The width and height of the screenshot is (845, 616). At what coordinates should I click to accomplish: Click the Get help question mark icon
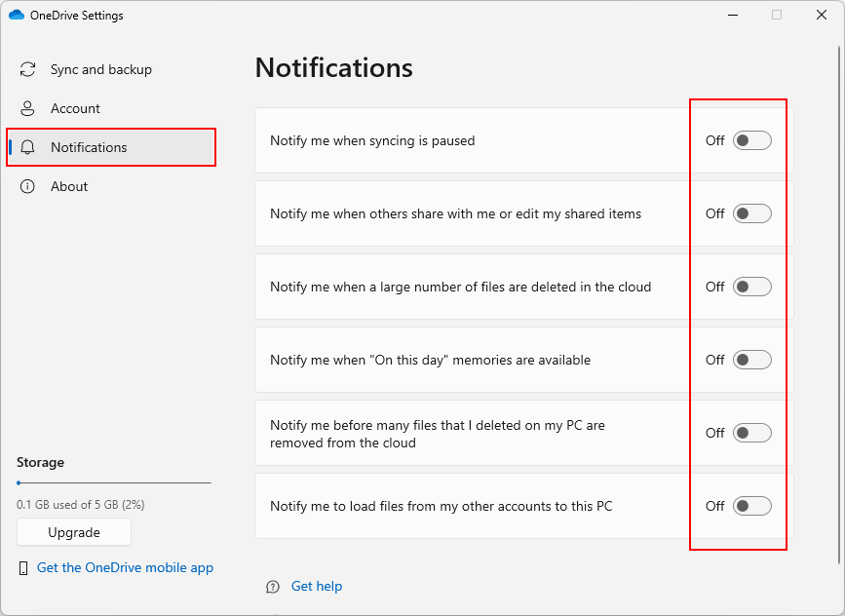click(x=273, y=587)
